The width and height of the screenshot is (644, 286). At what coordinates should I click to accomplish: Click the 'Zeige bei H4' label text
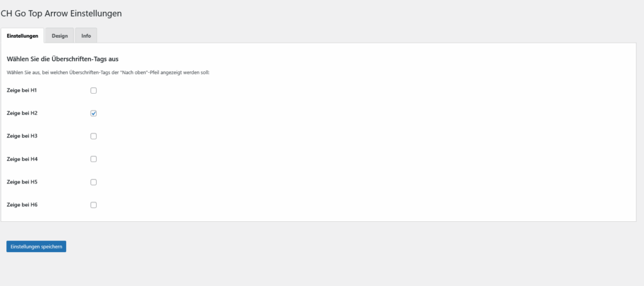(22, 159)
